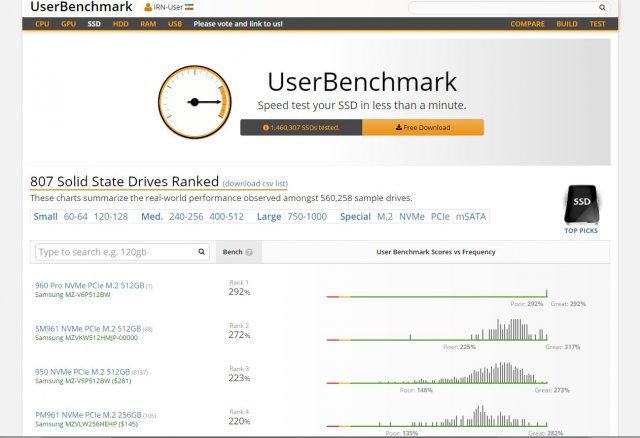Select the 750-1000 large size filter
Screen dimensions: 640x438
[x=308, y=216]
